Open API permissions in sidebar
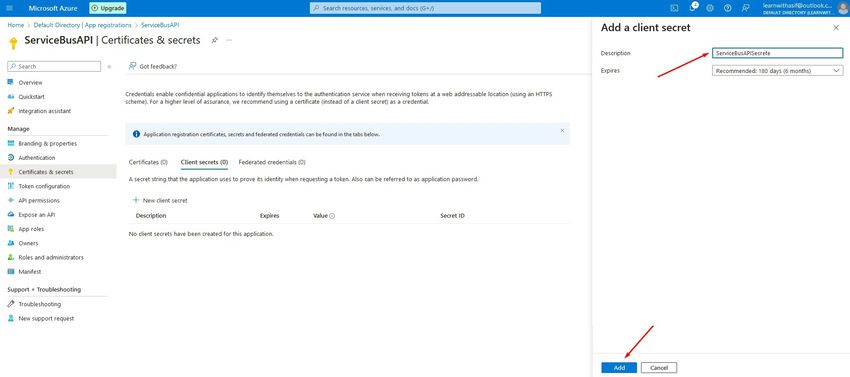 pyautogui.click(x=39, y=200)
